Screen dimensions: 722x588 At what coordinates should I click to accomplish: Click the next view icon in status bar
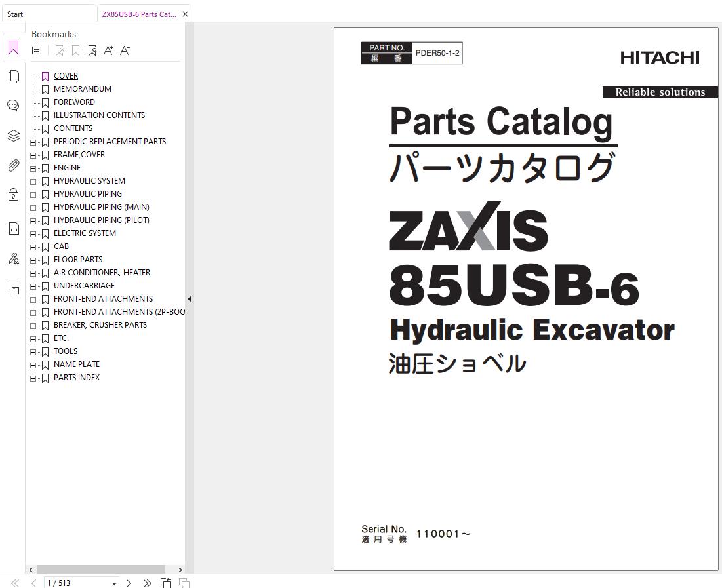coord(184,583)
